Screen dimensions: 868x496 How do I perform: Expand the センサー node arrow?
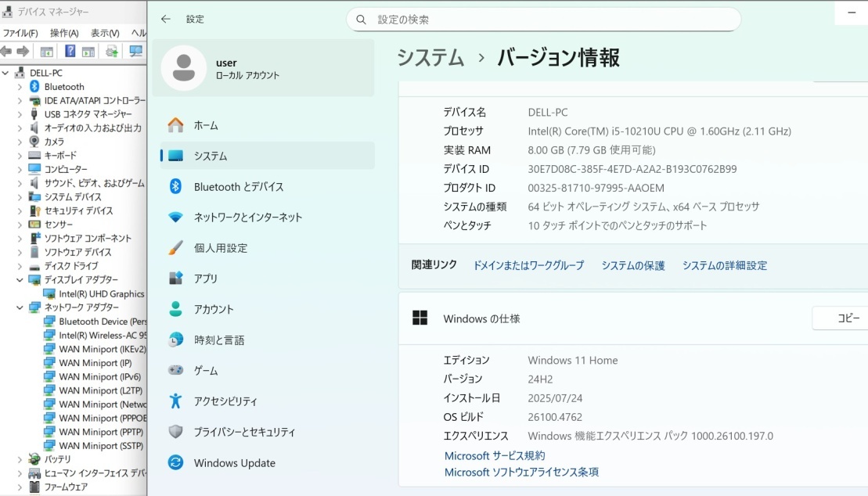pos(20,225)
